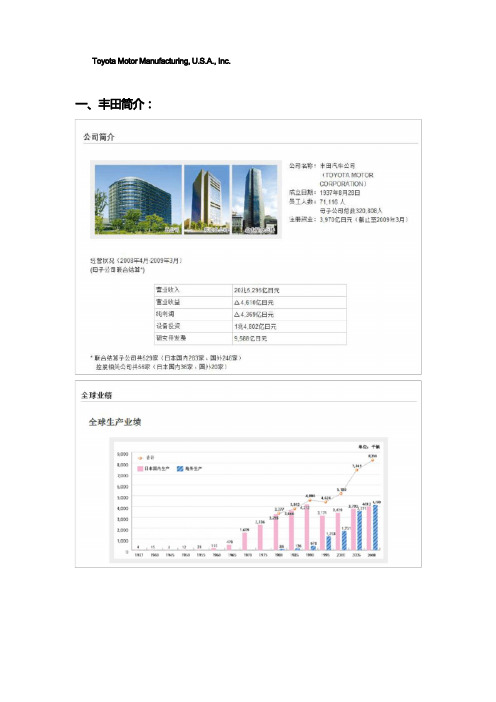The height and width of the screenshot is (702, 496).
Task: Click the blue striped '海外生产' legend swatch
Action: [x=180, y=469]
